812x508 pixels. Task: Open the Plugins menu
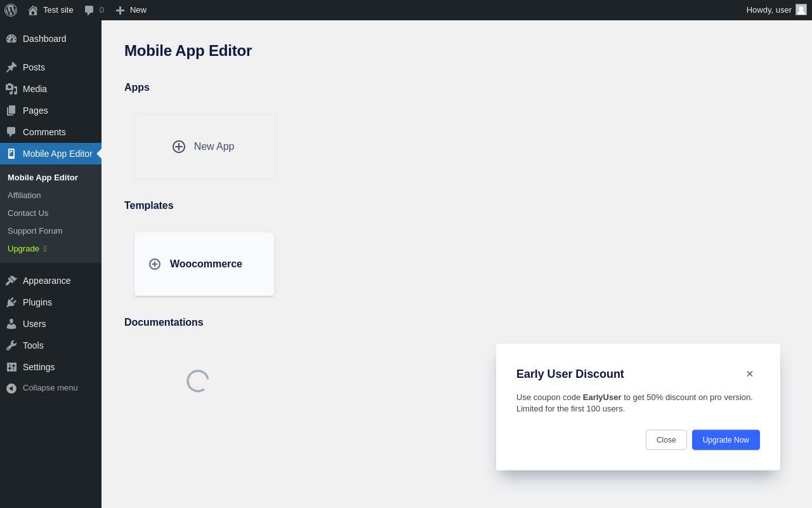(51, 302)
